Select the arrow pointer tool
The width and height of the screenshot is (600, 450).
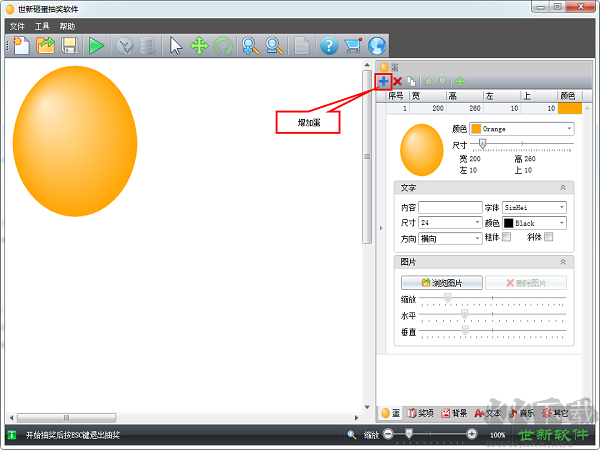[176, 45]
